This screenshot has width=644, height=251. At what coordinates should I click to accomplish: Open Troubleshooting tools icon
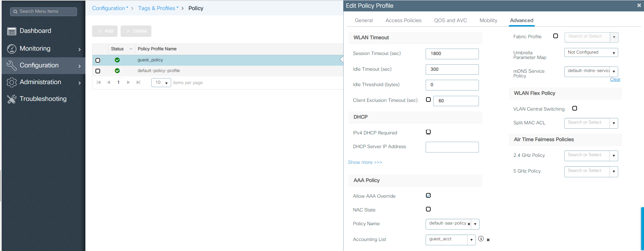point(12,99)
